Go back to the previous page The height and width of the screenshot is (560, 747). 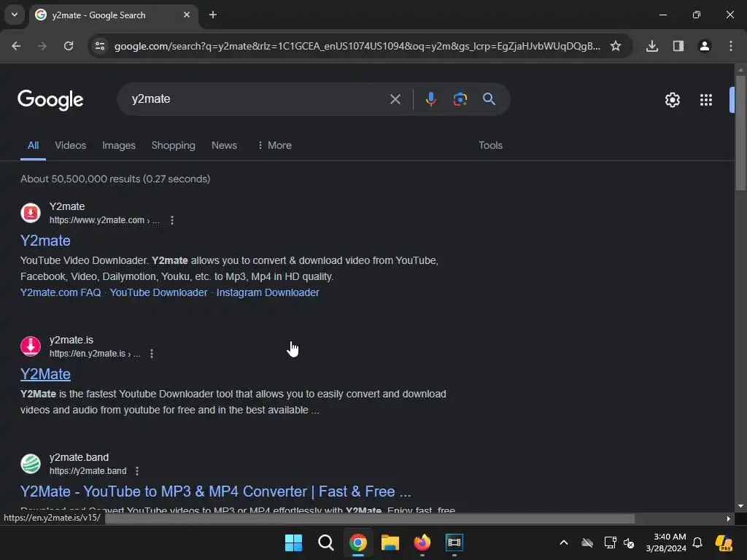[16, 46]
